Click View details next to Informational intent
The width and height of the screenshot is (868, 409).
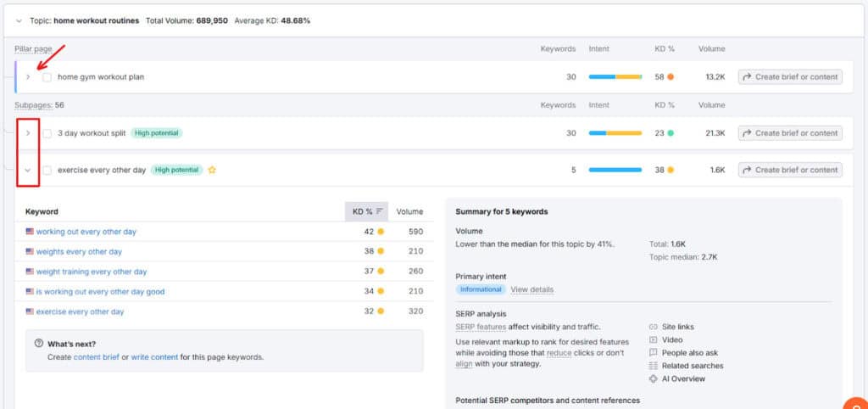point(532,289)
